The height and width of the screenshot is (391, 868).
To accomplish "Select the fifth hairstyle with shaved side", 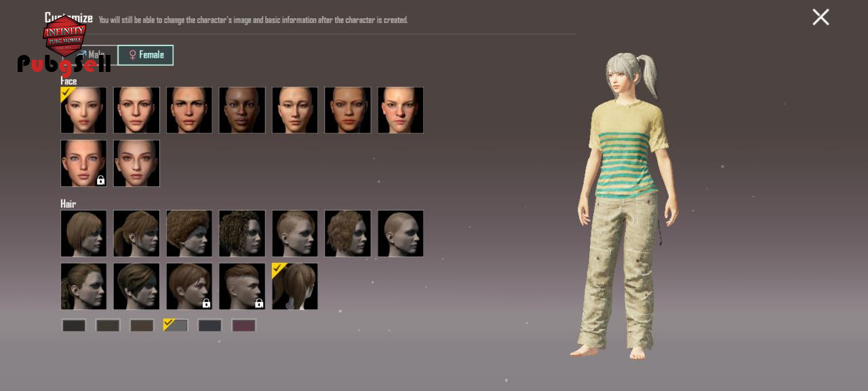I will pyautogui.click(x=295, y=234).
